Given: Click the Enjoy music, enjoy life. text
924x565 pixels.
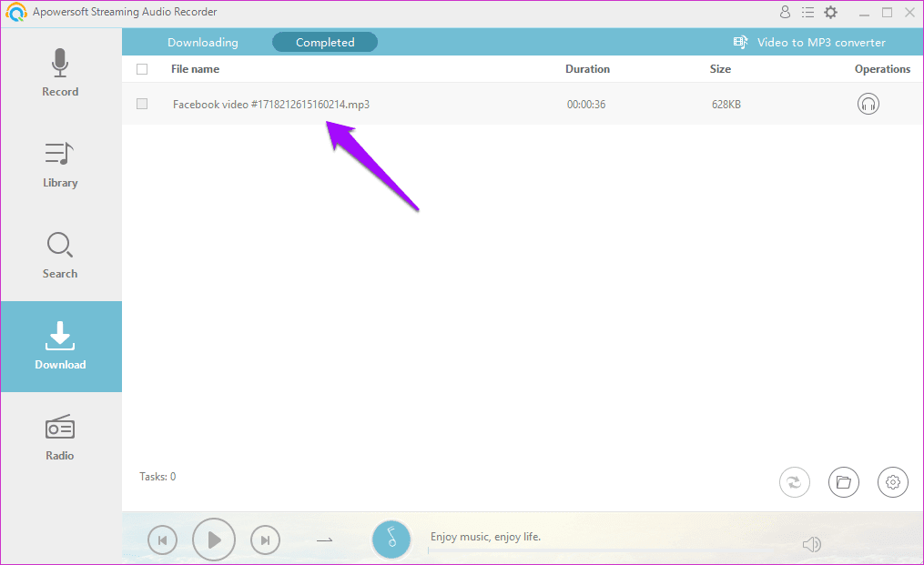Looking at the screenshot, I should 485,537.
